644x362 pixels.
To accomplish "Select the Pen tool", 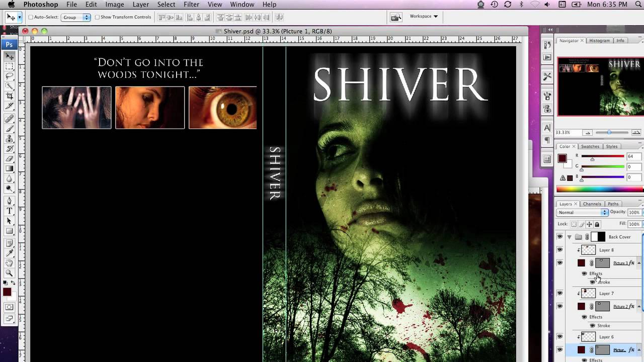I will pos(9,201).
